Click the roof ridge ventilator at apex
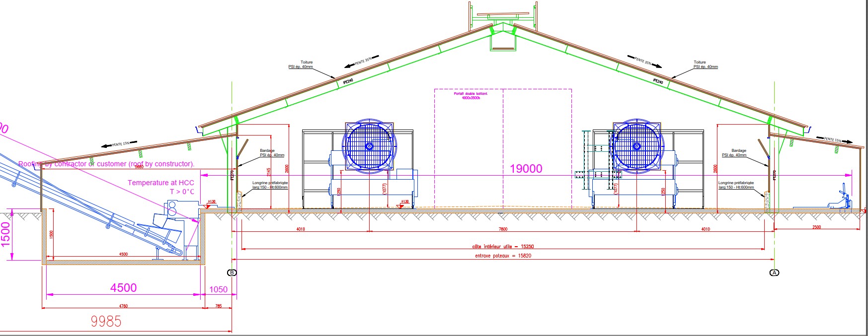The image size is (868, 336). [503, 17]
